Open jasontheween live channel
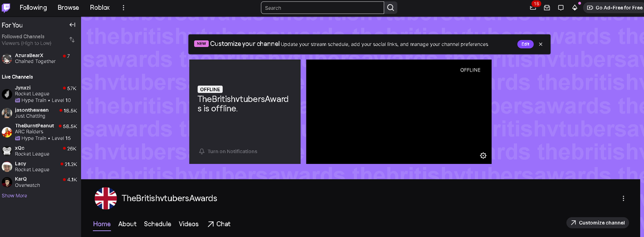The height and width of the screenshot is (237, 644). 40,113
